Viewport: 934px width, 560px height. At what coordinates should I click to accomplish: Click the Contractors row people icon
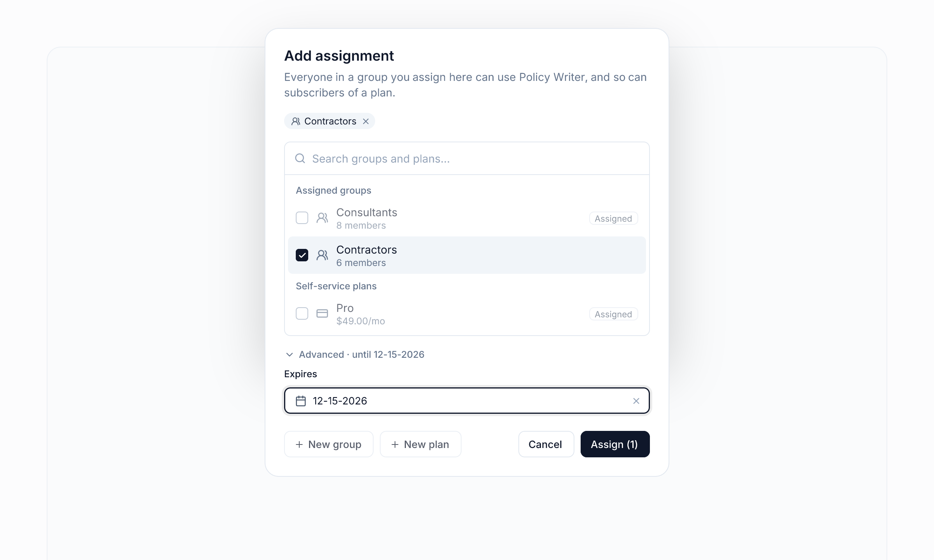[322, 255]
